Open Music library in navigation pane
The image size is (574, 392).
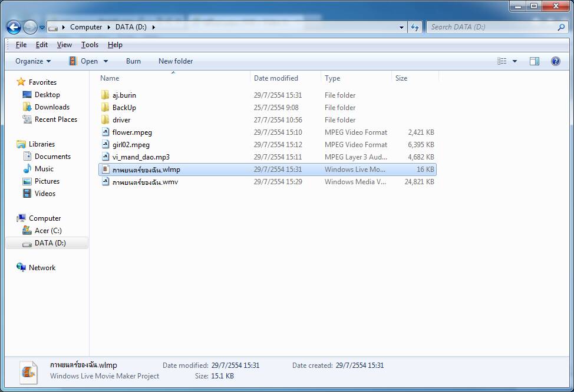(44, 169)
